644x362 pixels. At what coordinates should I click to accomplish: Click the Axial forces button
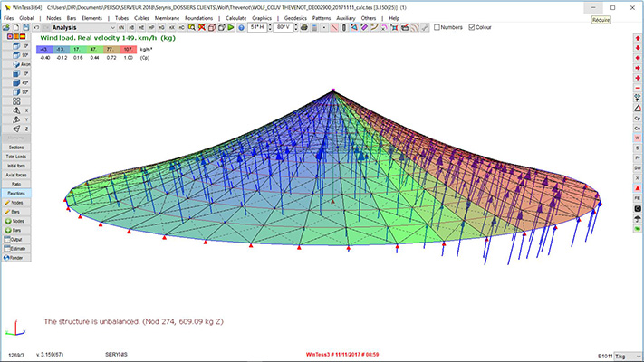(x=15, y=176)
